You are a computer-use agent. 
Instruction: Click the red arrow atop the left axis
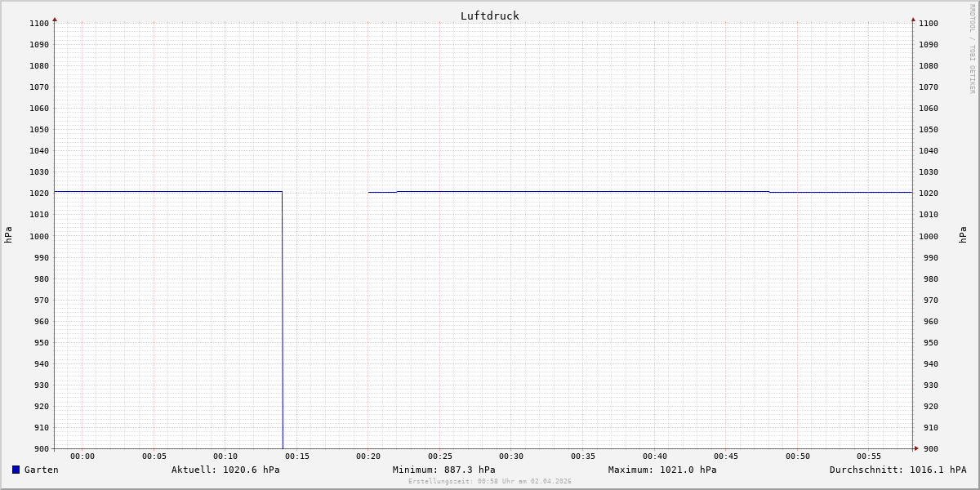point(55,19)
